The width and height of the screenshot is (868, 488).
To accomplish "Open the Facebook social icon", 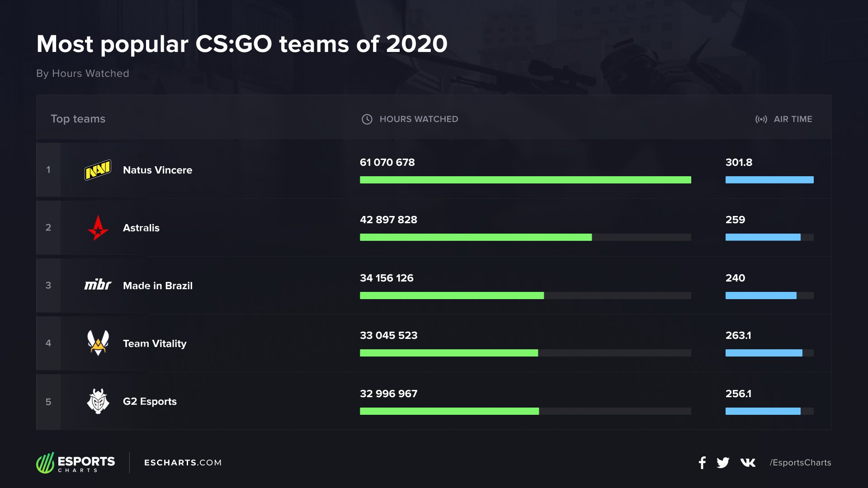I will [702, 463].
